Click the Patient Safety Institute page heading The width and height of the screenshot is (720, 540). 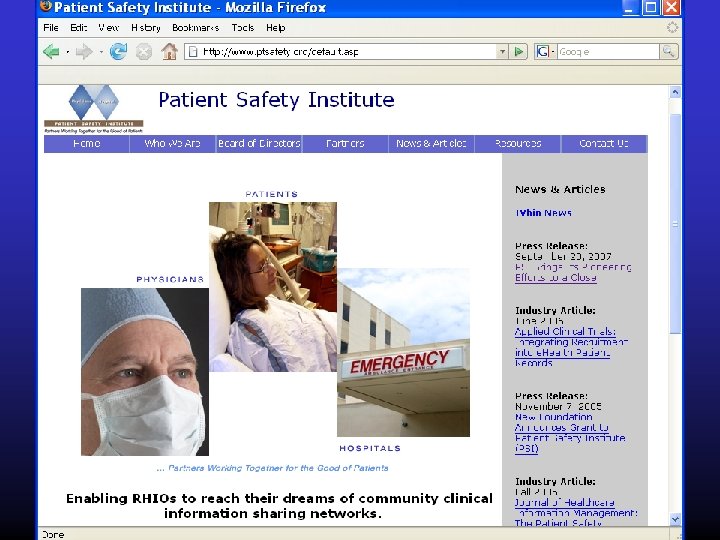276,100
